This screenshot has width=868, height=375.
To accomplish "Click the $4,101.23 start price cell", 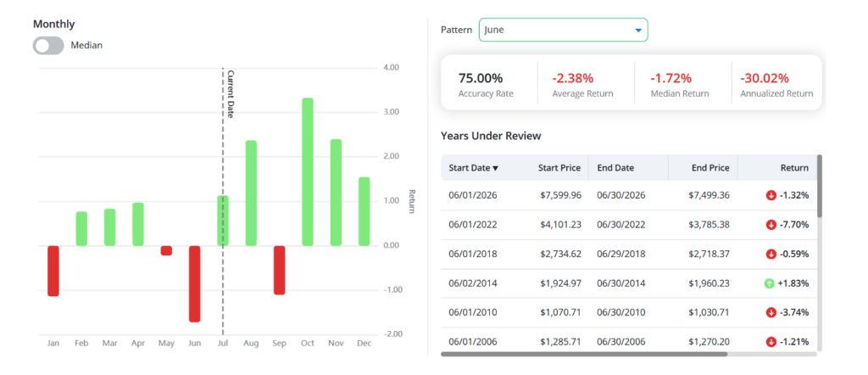I will tap(561, 225).
